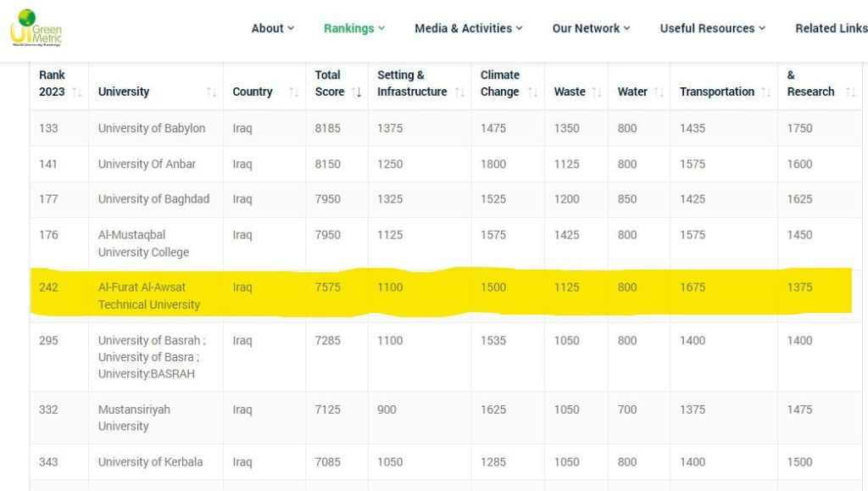Click rank 242 in highlighted row
Screen dimensions: 868x491
pyautogui.click(x=48, y=287)
